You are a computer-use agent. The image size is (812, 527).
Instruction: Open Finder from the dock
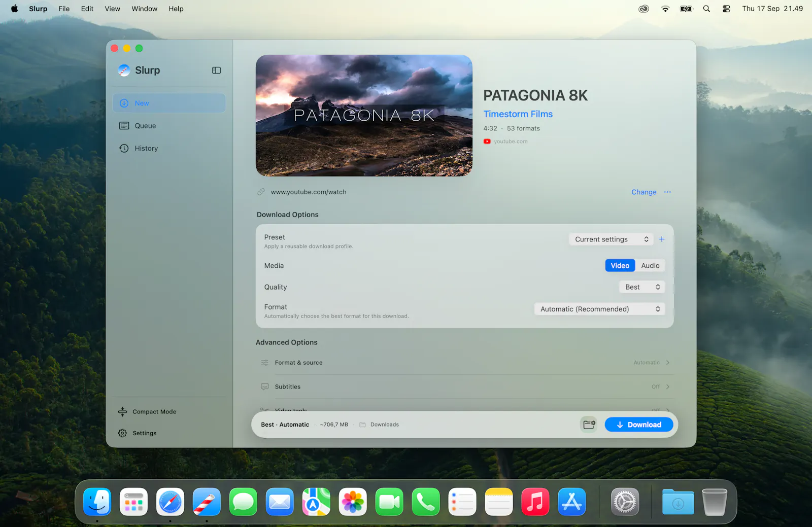pyautogui.click(x=97, y=502)
